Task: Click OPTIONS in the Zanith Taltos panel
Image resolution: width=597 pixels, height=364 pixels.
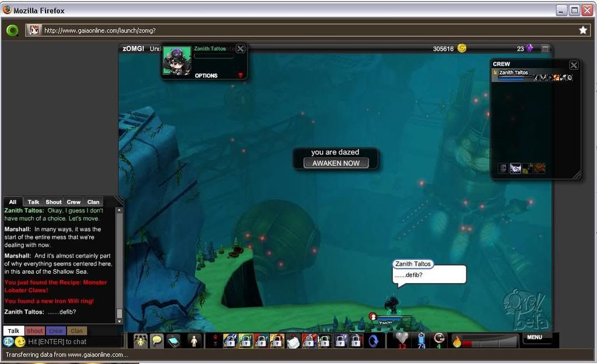Action: [x=206, y=76]
